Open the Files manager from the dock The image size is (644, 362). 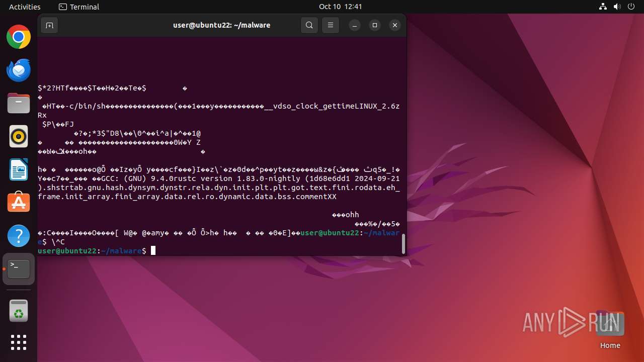coord(19,103)
